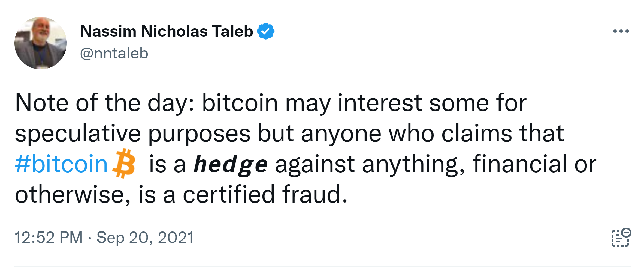Image resolution: width=644 pixels, height=279 pixels.
Task: Click the word "otherwise" in the last line
Action: point(69,194)
